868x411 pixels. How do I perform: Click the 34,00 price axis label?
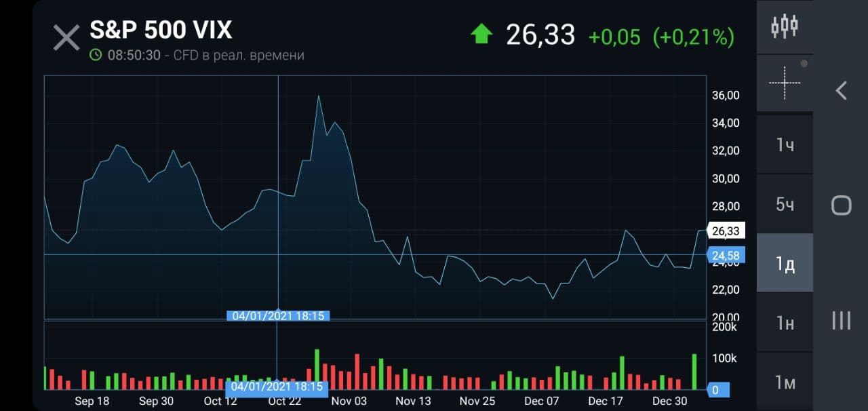[x=726, y=123]
